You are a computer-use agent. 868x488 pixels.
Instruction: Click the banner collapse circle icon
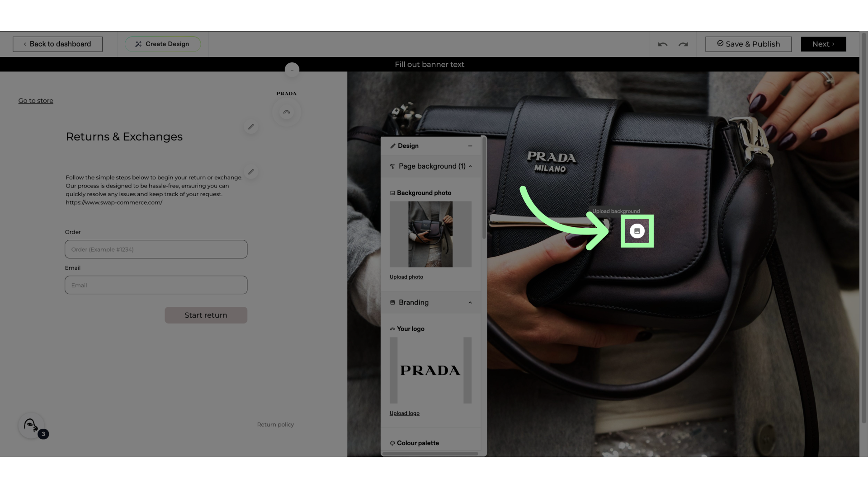(x=292, y=70)
